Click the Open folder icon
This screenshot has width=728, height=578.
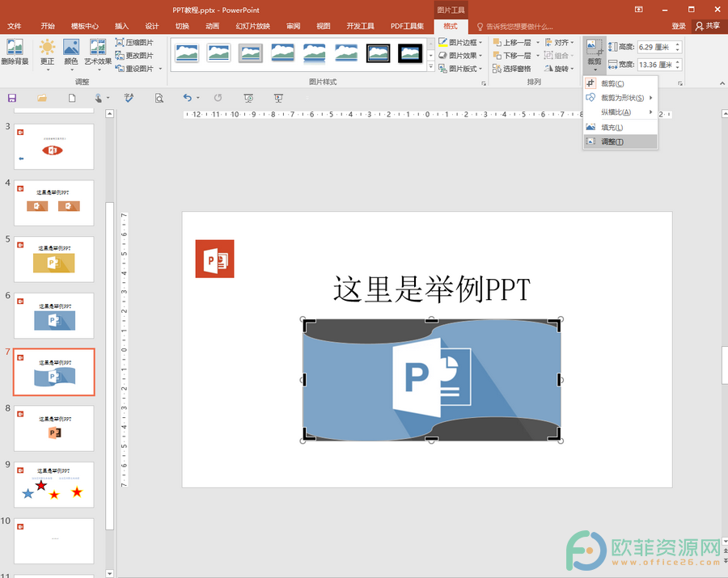[42, 98]
